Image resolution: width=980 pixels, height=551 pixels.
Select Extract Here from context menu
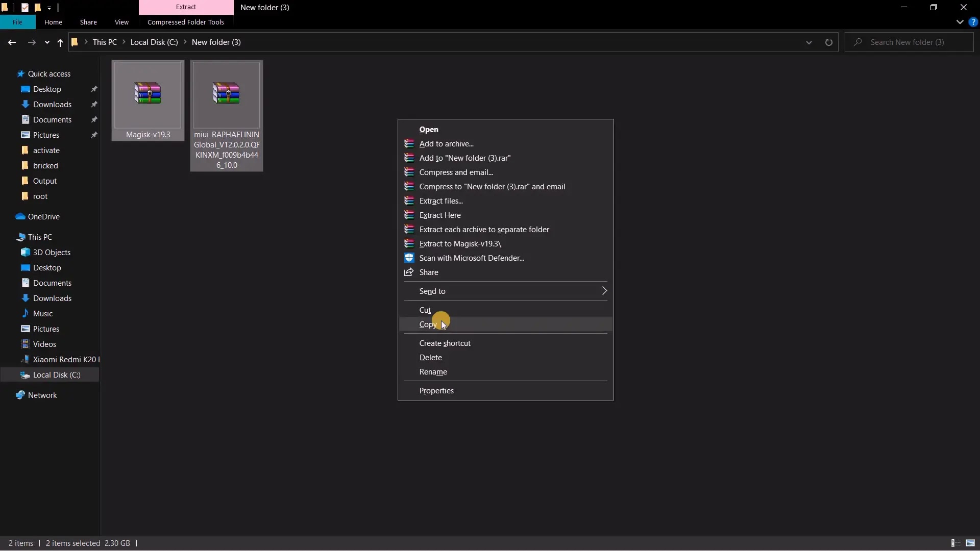pyautogui.click(x=439, y=215)
